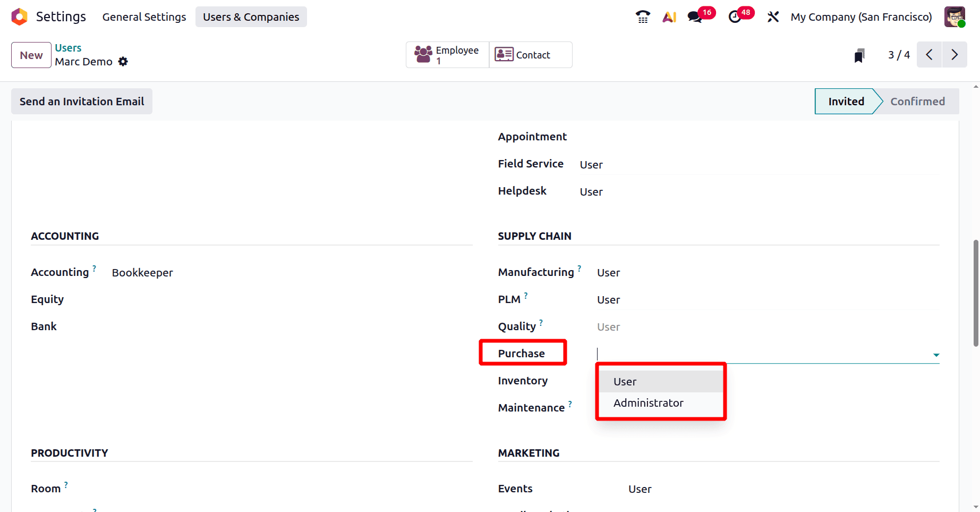Launch the AI assistant
The height and width of the screenshot is (512, 980).
point(669,16)
